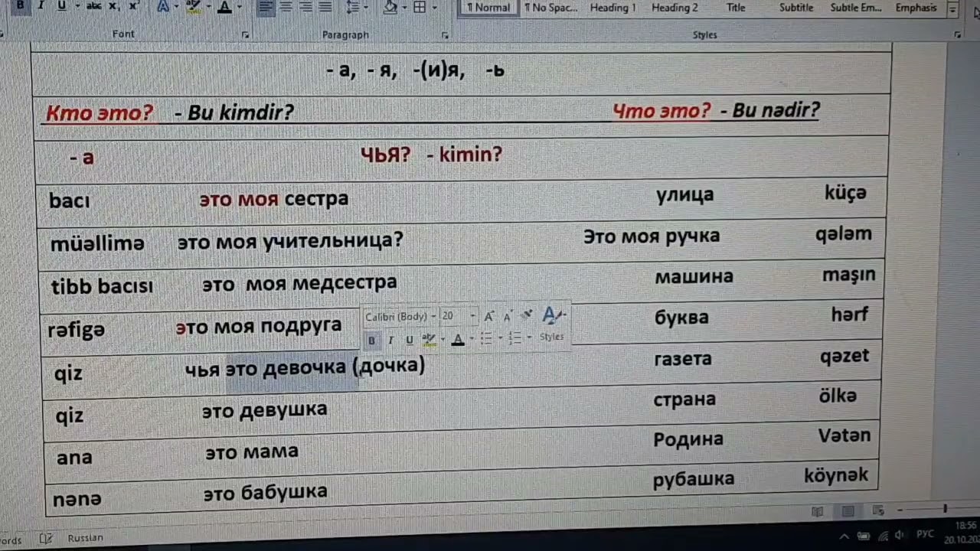This screenshot has width=980, height=551.
Task: Show hidden tray icons chevron
Action: (x=845, y=536)
